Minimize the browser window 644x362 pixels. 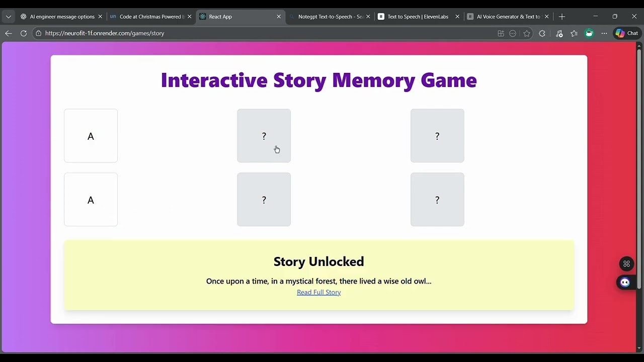[595, 17]
